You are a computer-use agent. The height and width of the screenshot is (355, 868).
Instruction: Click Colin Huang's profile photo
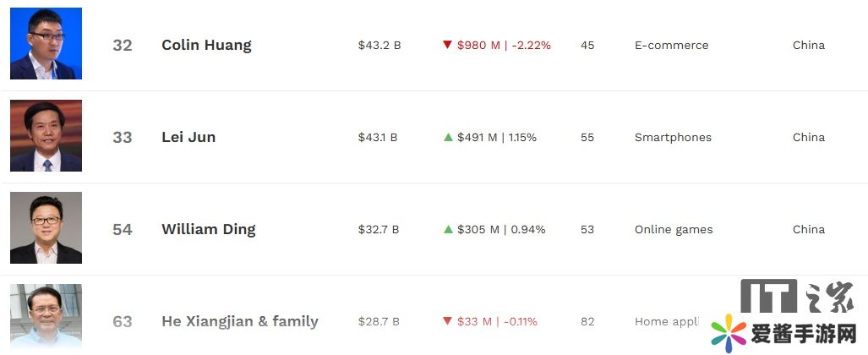pos(46,44)
